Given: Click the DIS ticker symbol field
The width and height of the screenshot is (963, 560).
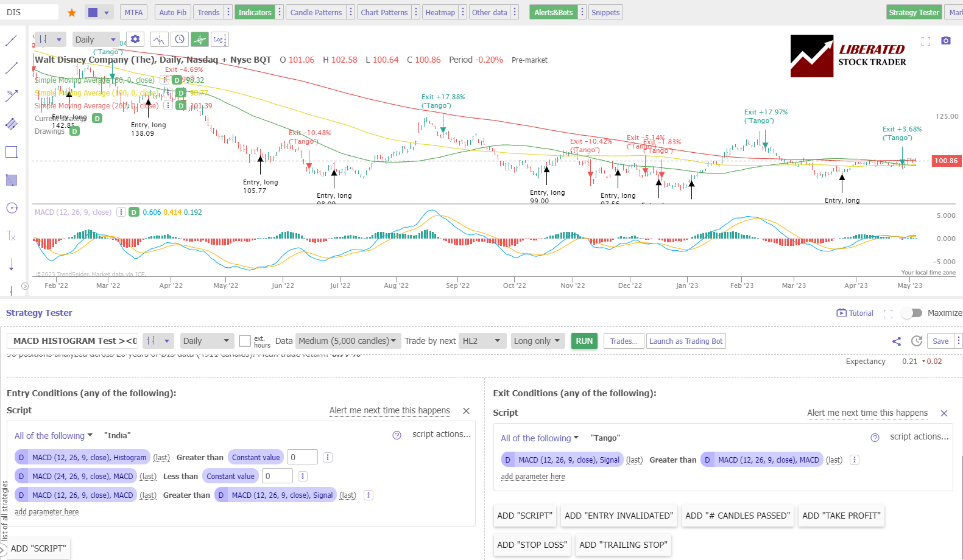Looking at the screenshot, I should (x=30, y=12).
